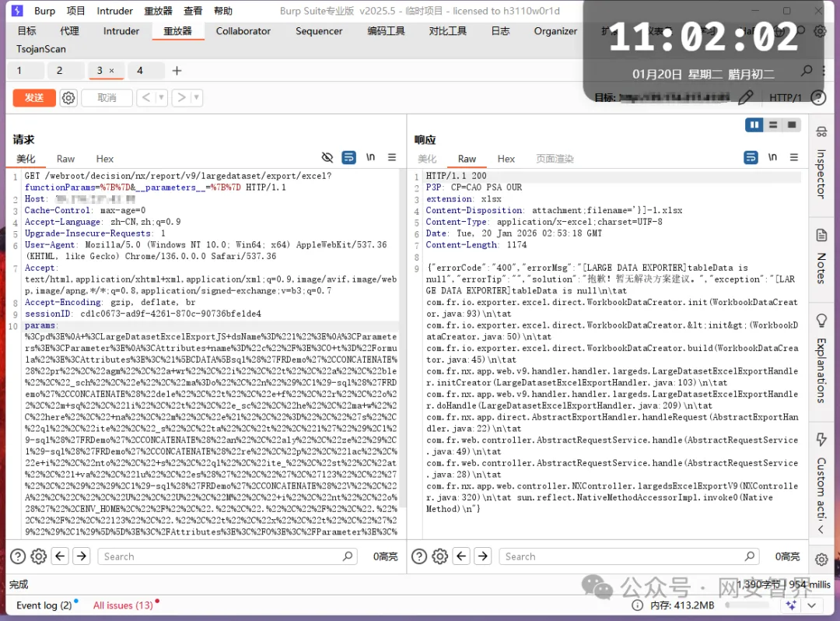This screenshot has height=621, width=840.
Task: Close Repeater tab 3
Action: click(112, 71)
